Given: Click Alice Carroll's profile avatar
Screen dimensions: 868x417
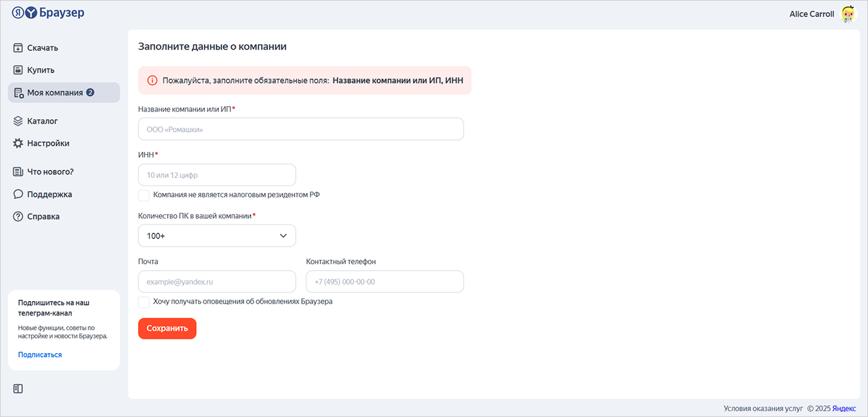Looking at the screenshot, I should click(x=848, y=14).
